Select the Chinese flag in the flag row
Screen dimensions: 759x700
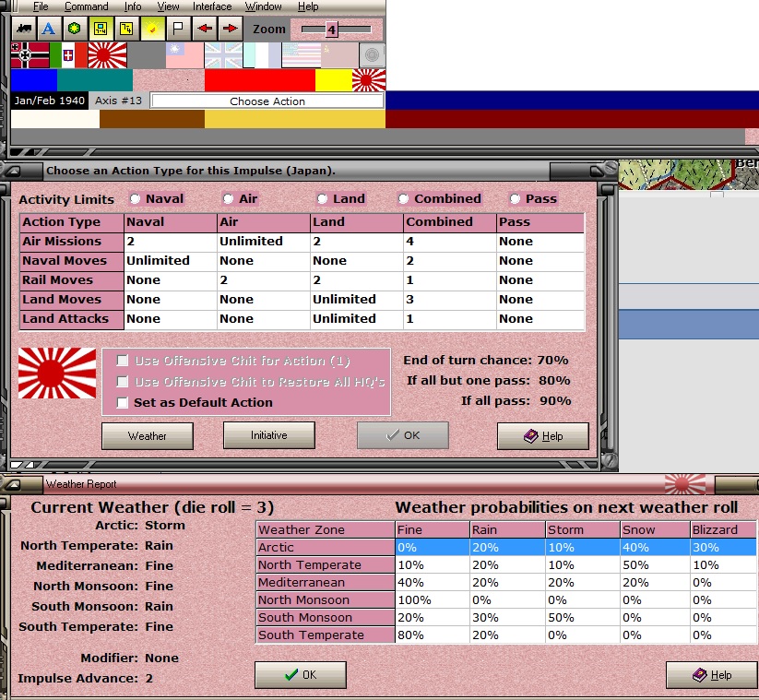(185, 55)
